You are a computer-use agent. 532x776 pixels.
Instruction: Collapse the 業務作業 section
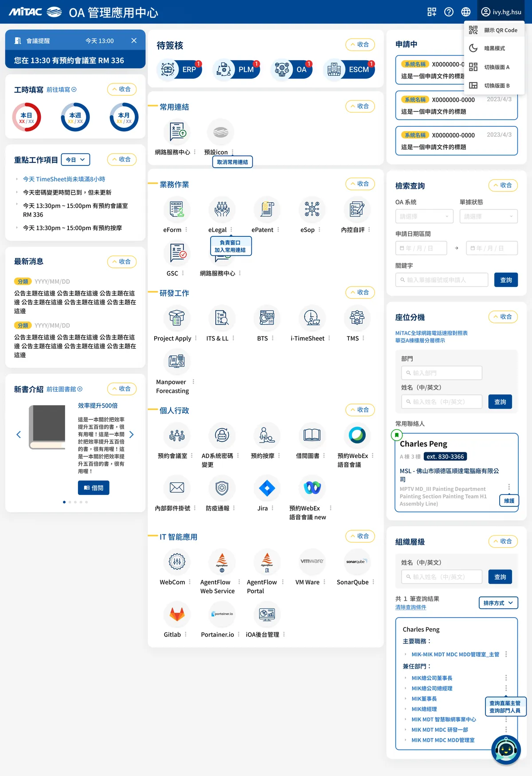[360, 184]
